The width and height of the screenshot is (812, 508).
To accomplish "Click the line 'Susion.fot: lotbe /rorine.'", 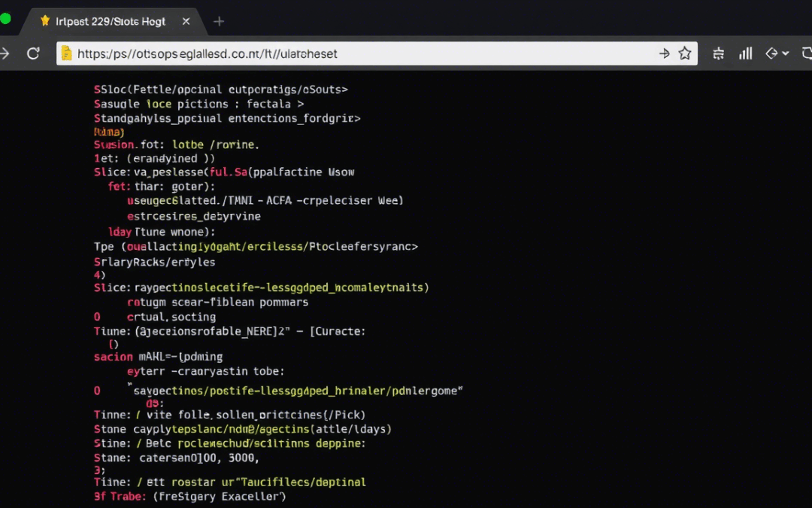I will pos(176,144).
